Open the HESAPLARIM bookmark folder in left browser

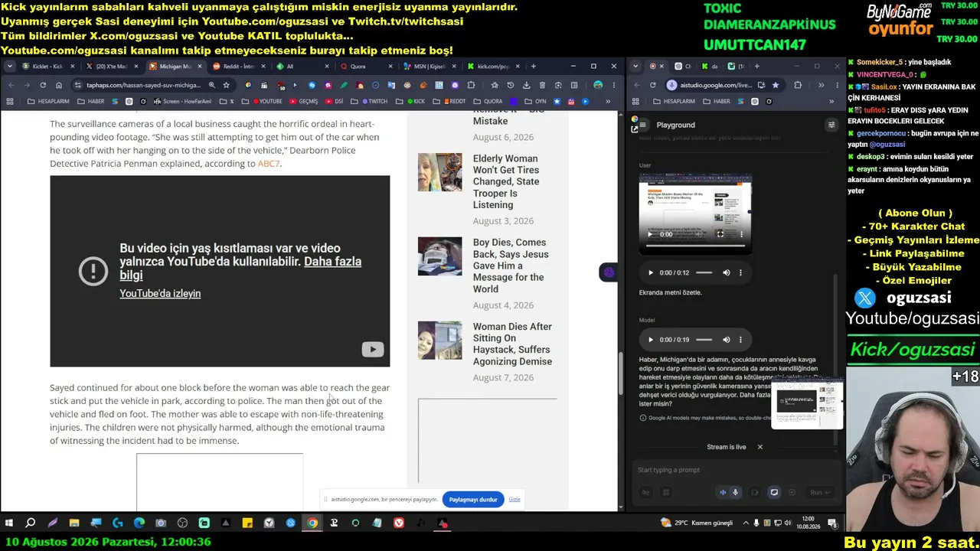pos(48,101)
